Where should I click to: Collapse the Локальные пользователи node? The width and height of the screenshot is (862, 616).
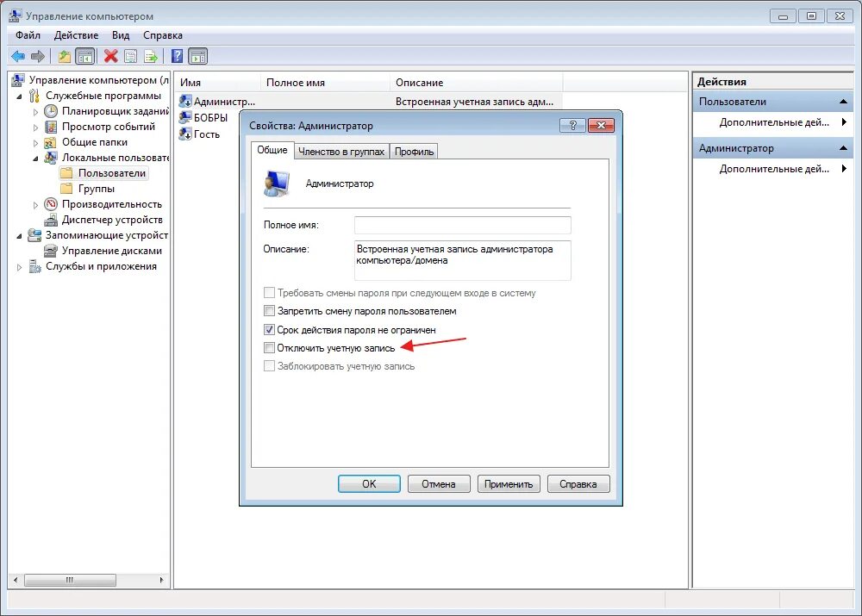click(x=35, y=159)
